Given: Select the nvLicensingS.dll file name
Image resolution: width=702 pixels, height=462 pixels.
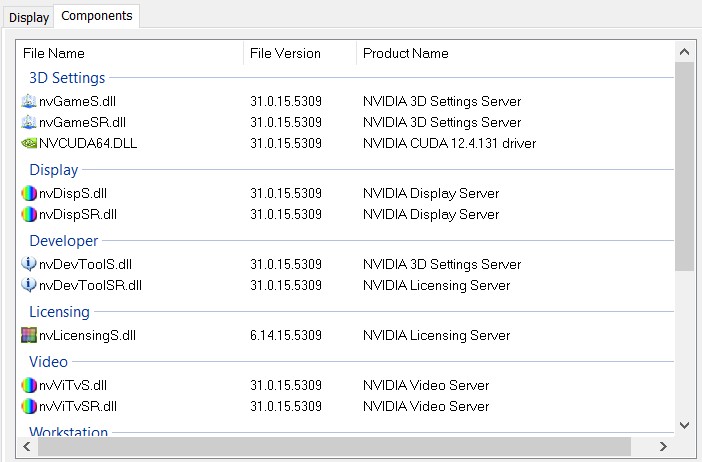Looking at the screenshot, I should (x=87, y=335).
